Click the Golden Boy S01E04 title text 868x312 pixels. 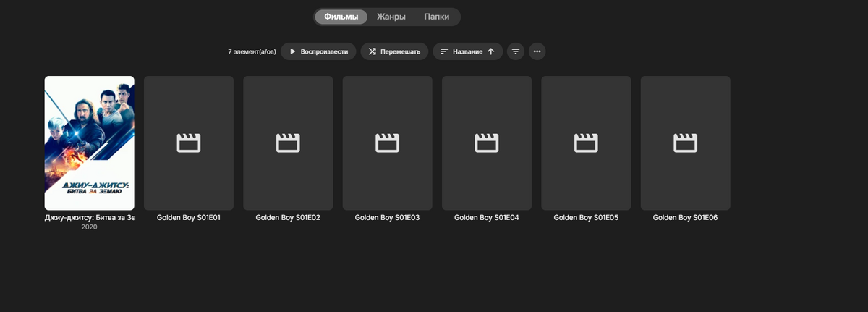(487, 217)
